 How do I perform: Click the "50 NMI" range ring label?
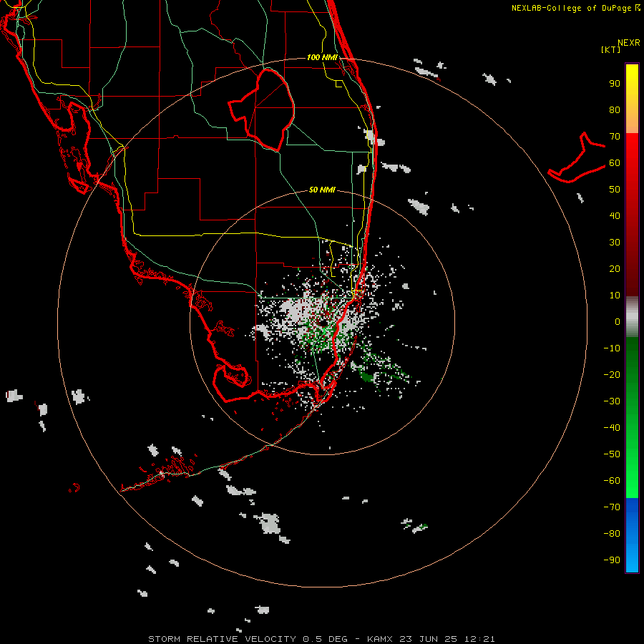tap(322, 190)
